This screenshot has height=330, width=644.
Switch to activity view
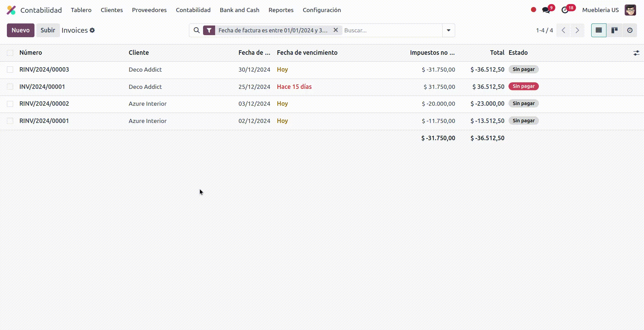[630, 30]
